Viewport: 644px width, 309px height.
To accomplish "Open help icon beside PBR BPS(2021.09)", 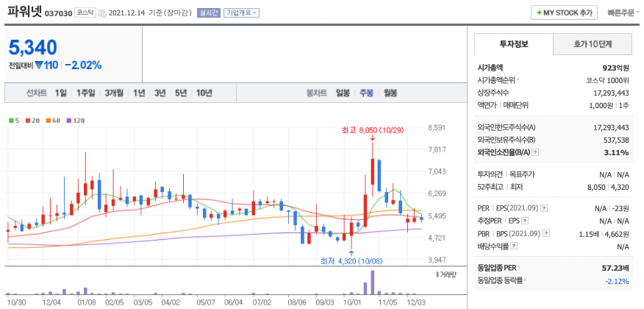I will click(x=545, y=233).
